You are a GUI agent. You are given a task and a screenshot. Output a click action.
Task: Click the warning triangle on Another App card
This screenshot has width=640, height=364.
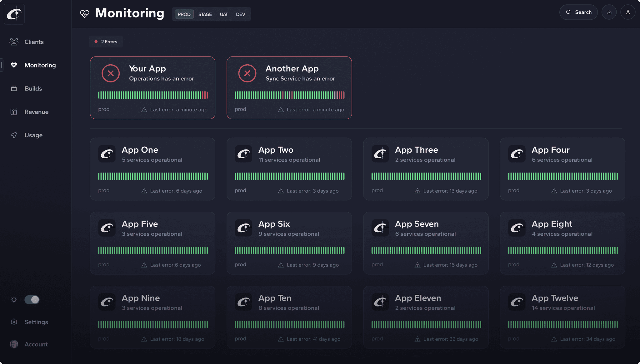280,110
